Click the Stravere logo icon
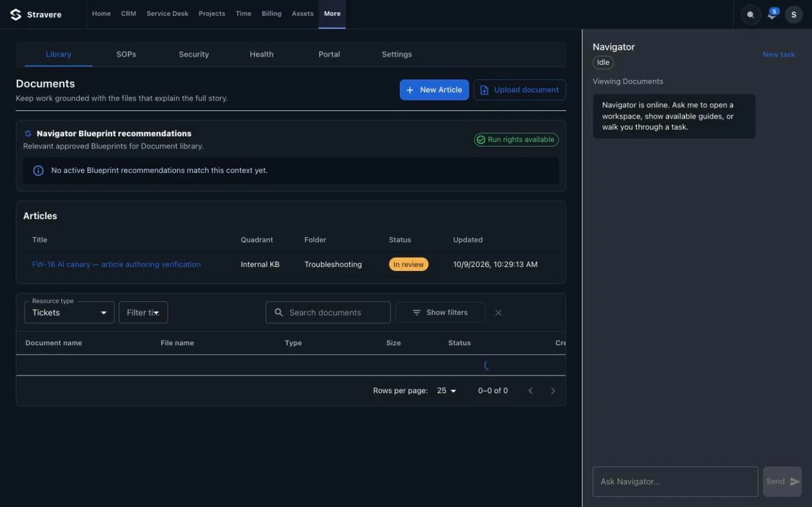This screenshot has height=507, width=812. [x=16, y=15]
